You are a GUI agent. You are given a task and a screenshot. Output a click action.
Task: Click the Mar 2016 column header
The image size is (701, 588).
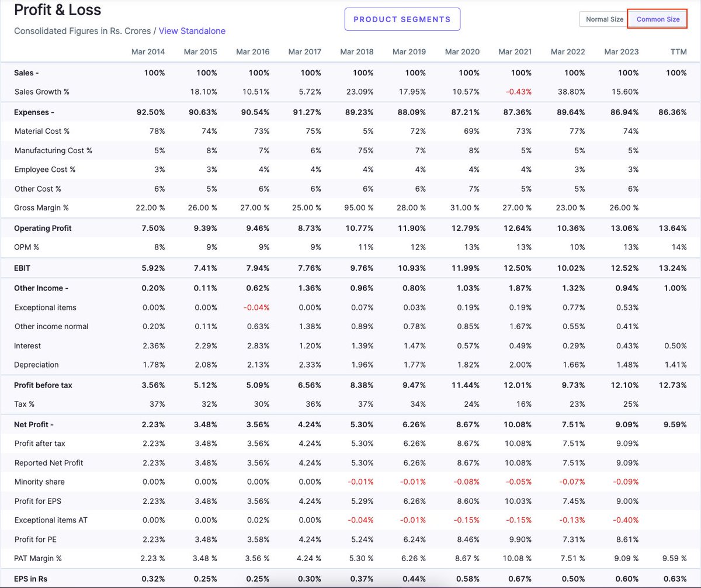(x=253, y=52)
